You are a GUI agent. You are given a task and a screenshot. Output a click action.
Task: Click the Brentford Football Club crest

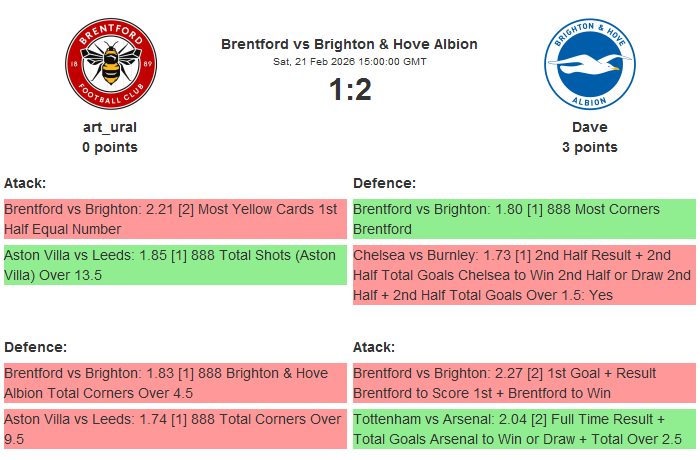point(110,65)
